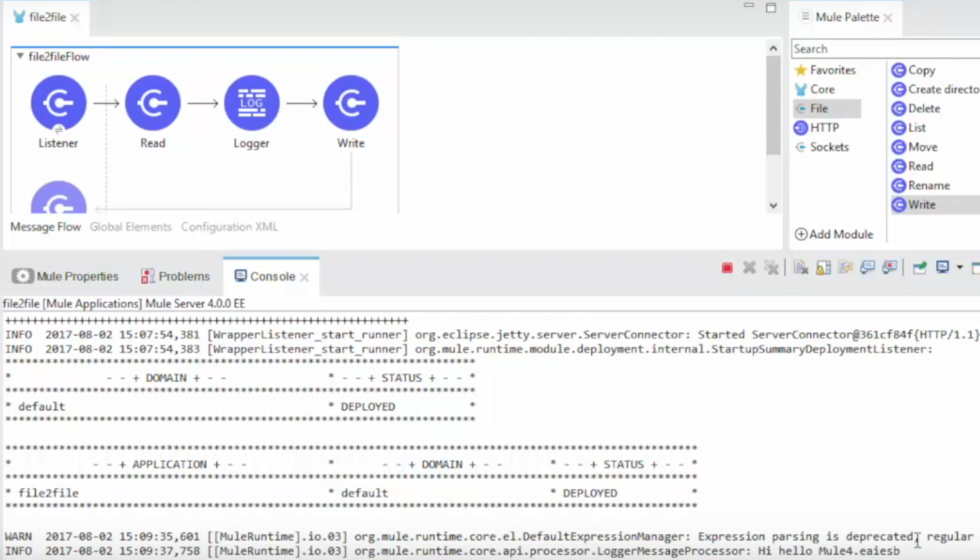The image size is (980, 560).
Task: Choose the Create directory operation in palette
Action: 936,89
